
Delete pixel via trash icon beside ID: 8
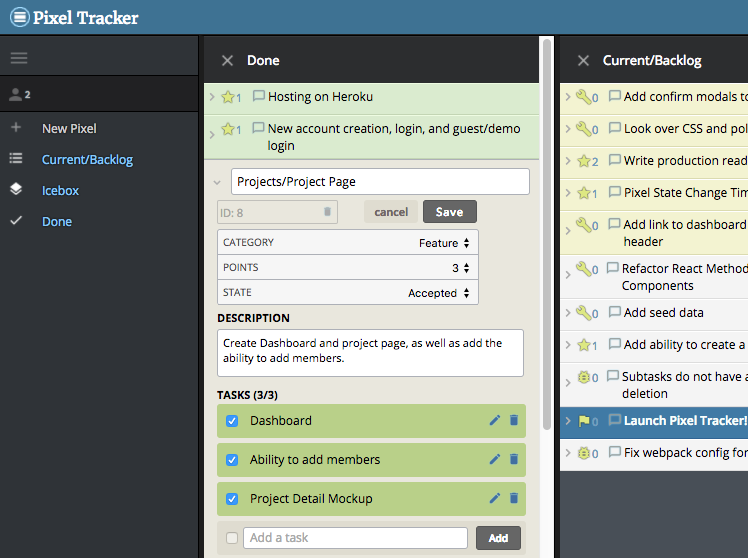327,212
